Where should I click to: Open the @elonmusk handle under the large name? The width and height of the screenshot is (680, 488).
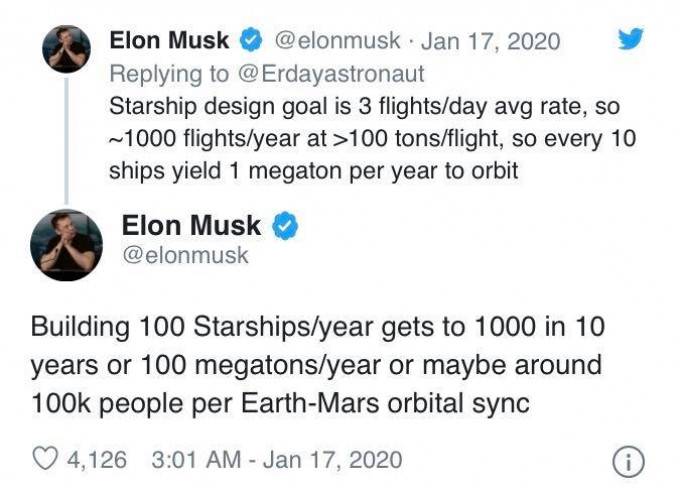click(185, 255)
